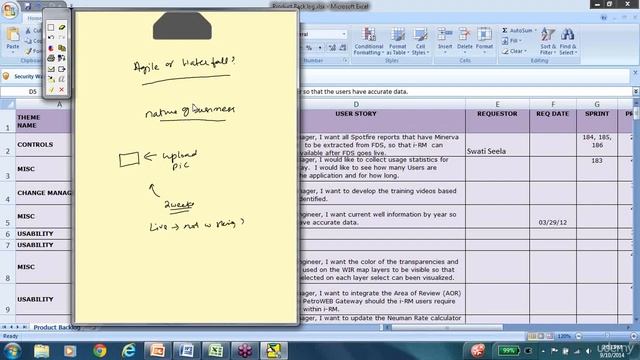Click the red X in note toolbar
640x360 pixels.
(x=62, y=89)
